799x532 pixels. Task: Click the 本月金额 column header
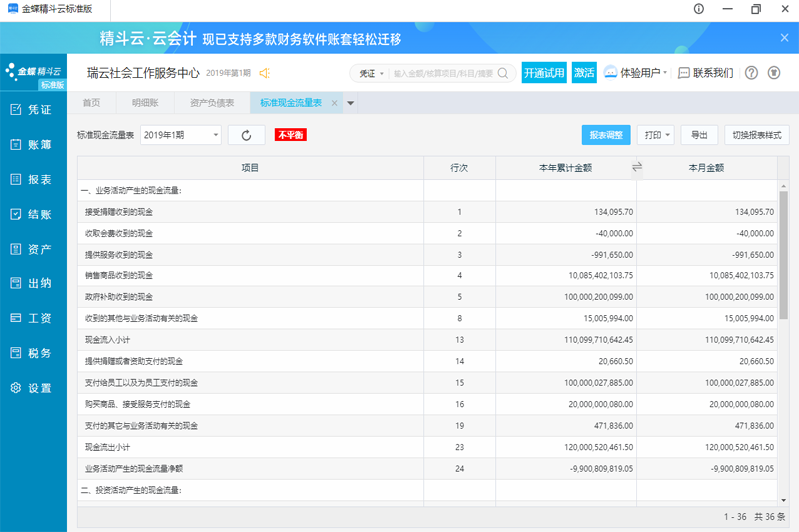pos(706,168)
